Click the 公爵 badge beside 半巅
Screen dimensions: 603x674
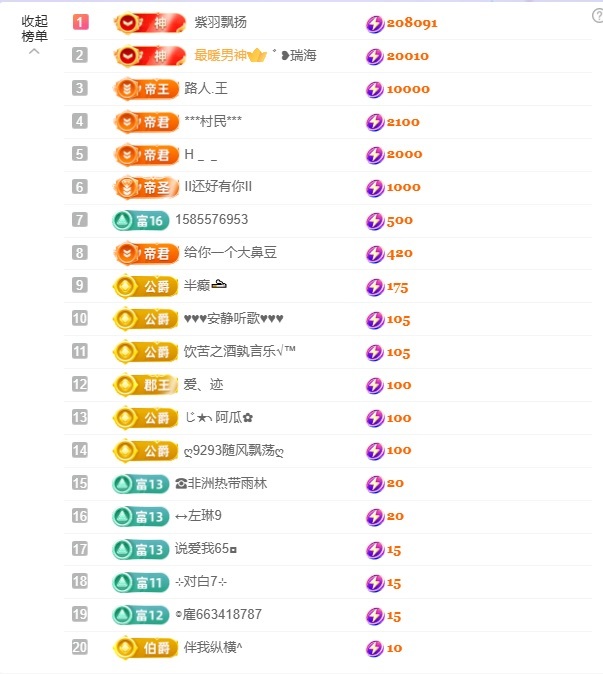coord(146,286)
